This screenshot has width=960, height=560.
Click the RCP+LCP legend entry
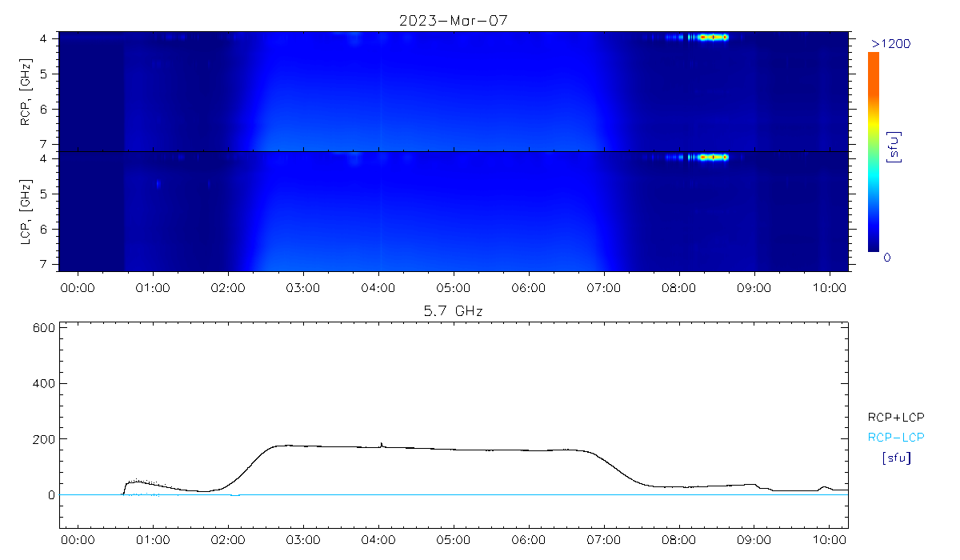click(896, 417)
